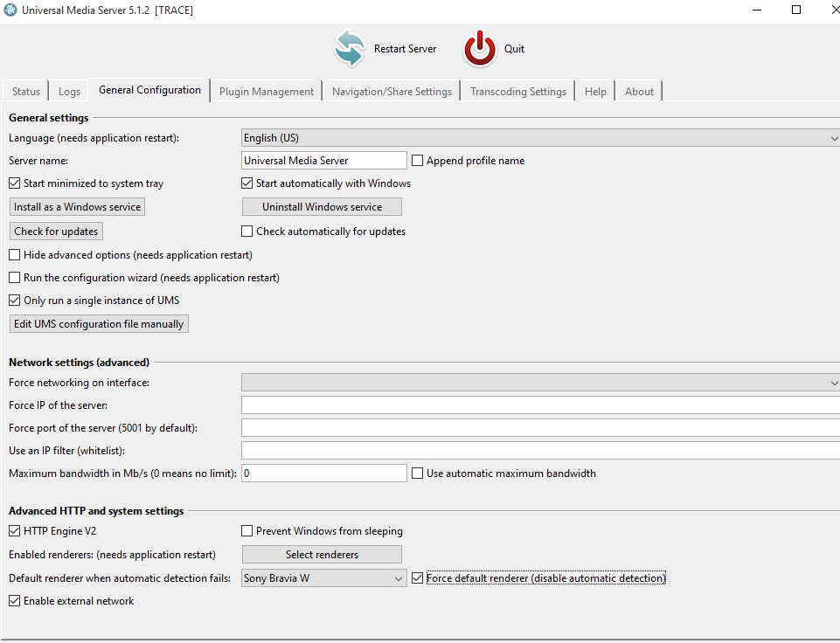
Task: Click the Server name: label
Action: tap(38, 161)
